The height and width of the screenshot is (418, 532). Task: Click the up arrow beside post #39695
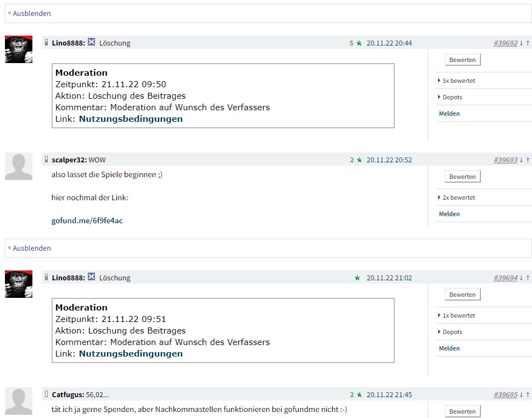pos(528,394)
